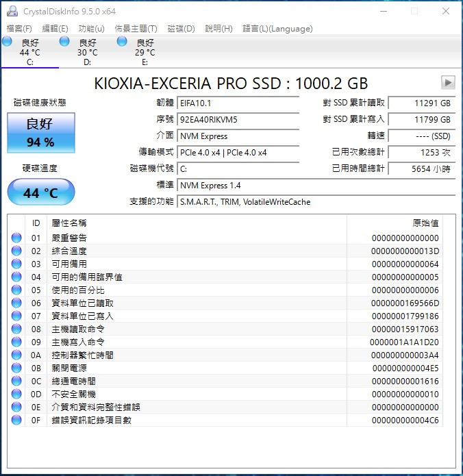The height and width of the screenshot is (476, 463).
Task: Select the E: drive tab showing 29 °C
Action: [145, 52]
